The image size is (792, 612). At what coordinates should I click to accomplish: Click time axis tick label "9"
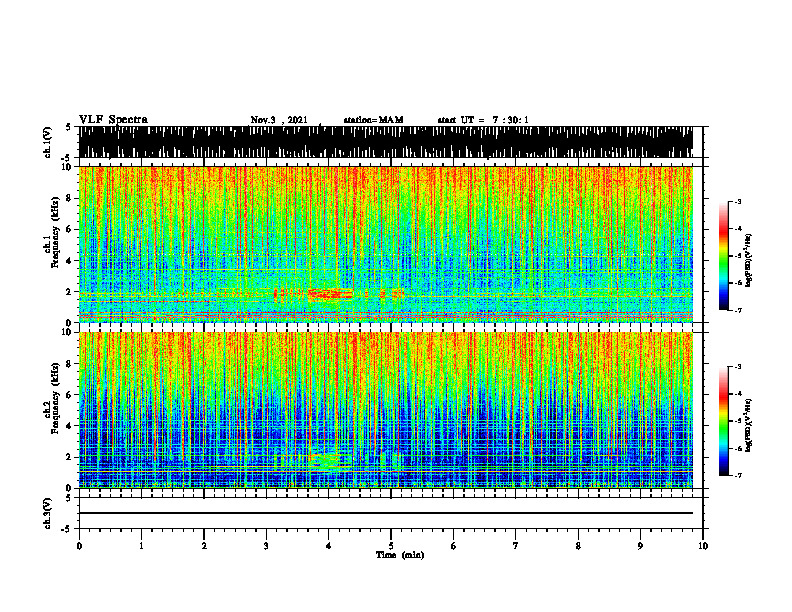click(640, 546)
